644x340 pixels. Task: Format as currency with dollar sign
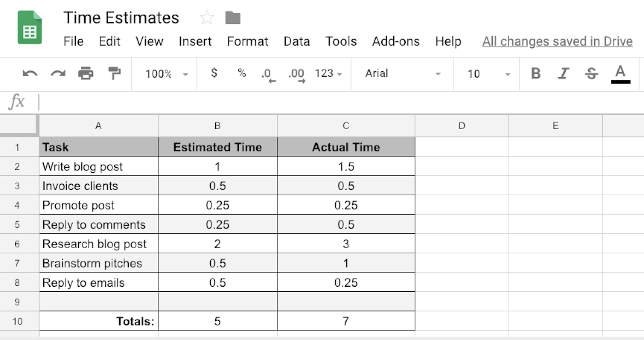pos(214,73)
